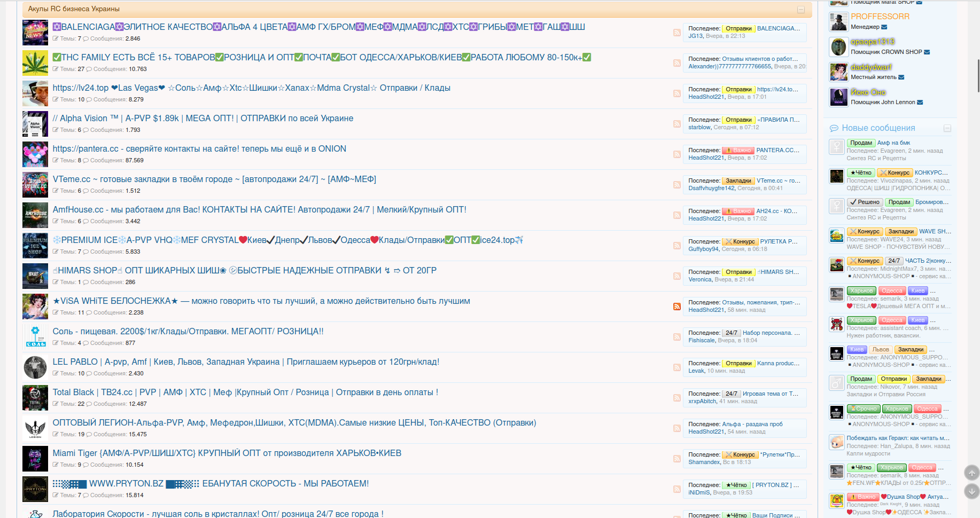This screenshot has height=518, width=980.
Task: Click RSS icon for VTeme.cc row
Action: (x=676, y=185)
